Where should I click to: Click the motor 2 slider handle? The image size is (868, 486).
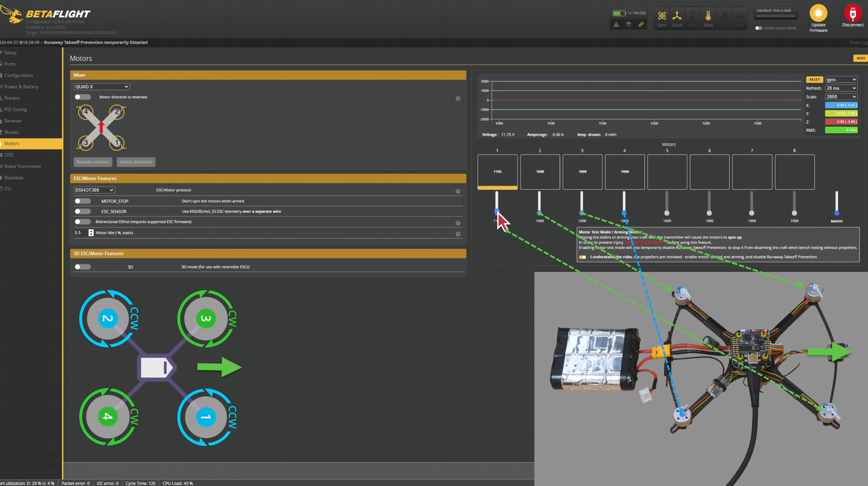pos(539,213)
